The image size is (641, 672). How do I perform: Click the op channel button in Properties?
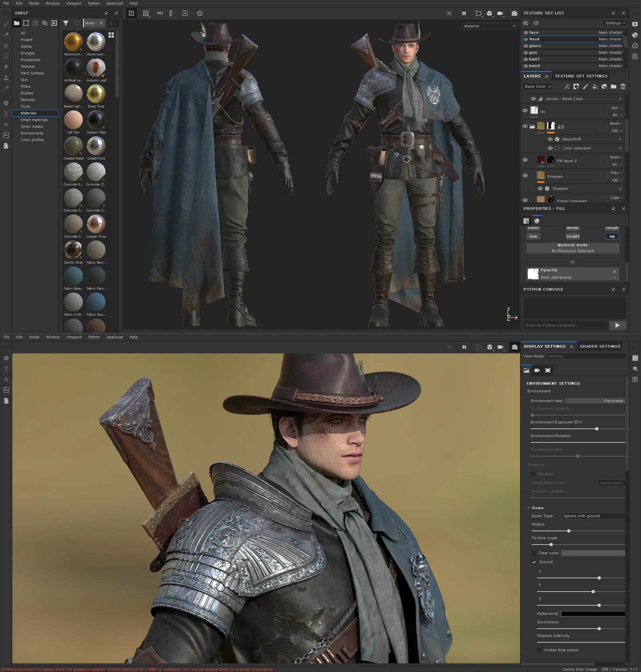612,236
